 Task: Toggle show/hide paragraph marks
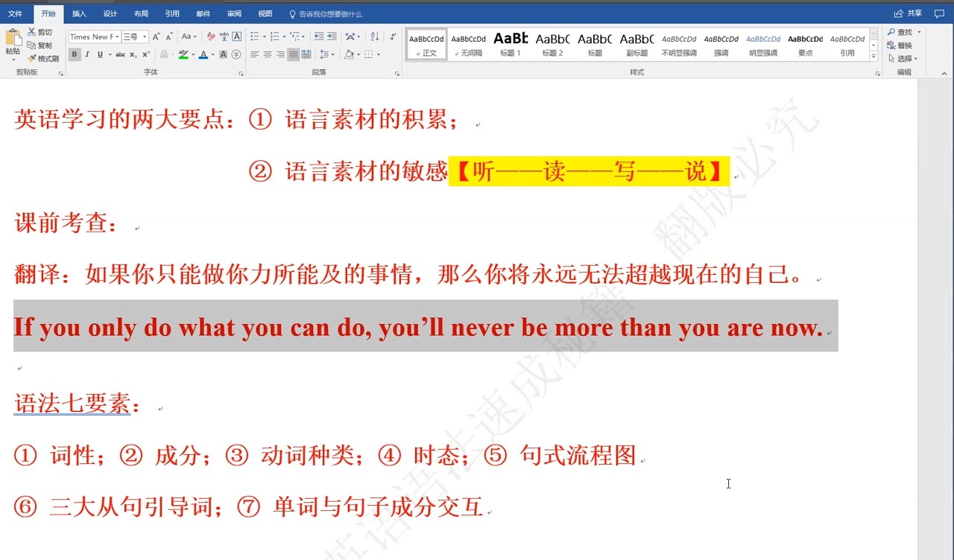tap(393, 36)
